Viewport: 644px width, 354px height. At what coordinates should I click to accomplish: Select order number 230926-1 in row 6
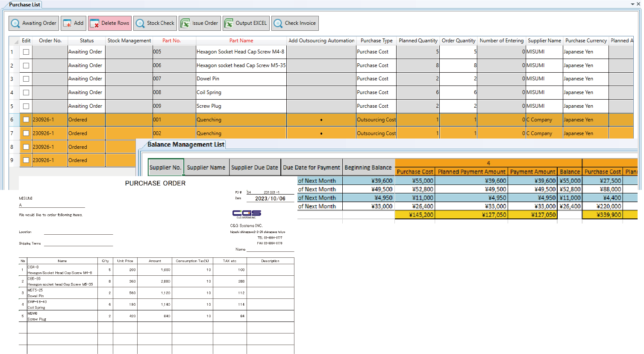(x=50, y=120)
